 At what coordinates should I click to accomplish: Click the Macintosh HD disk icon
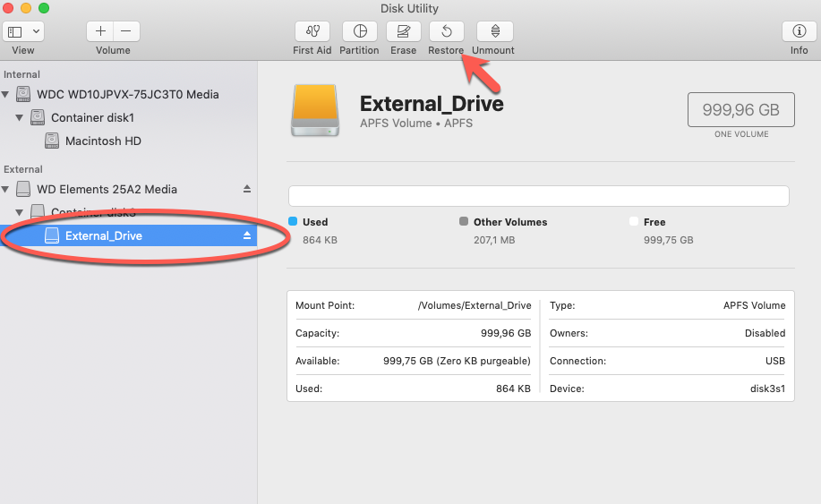click(52, 141)
